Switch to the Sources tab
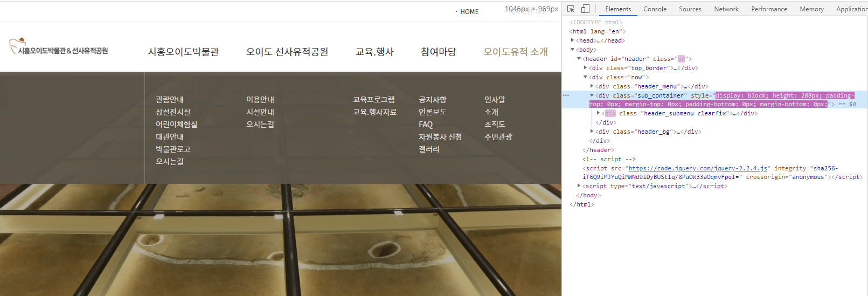This screenshot has height=296, width=868. pyautogui.click(x=690, y=9)
